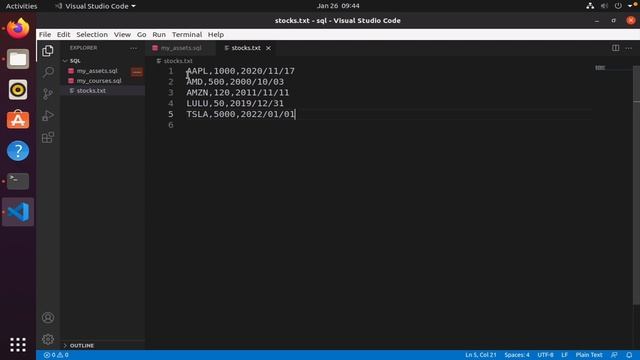This screenshot has width=640, height=360.
Task: Show Applications grid in dock
Action: click(x=18, y=344)
